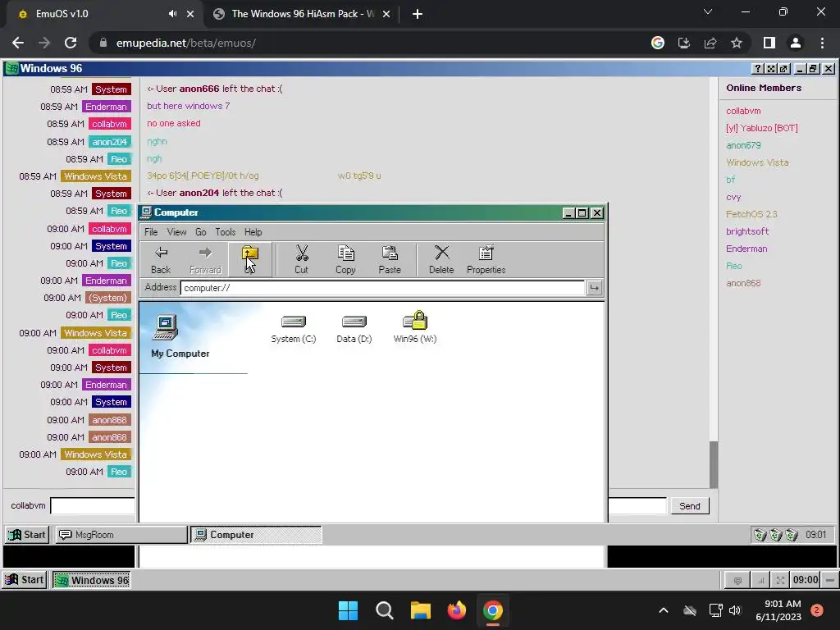Click the Google icon in address bar

tap(657, 43)
